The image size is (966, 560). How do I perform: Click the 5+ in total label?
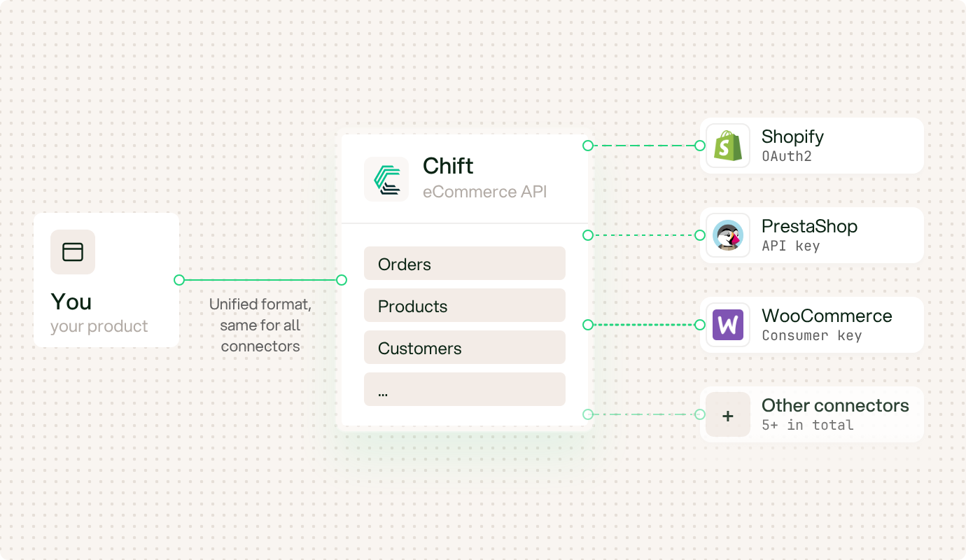coord(808,425)
